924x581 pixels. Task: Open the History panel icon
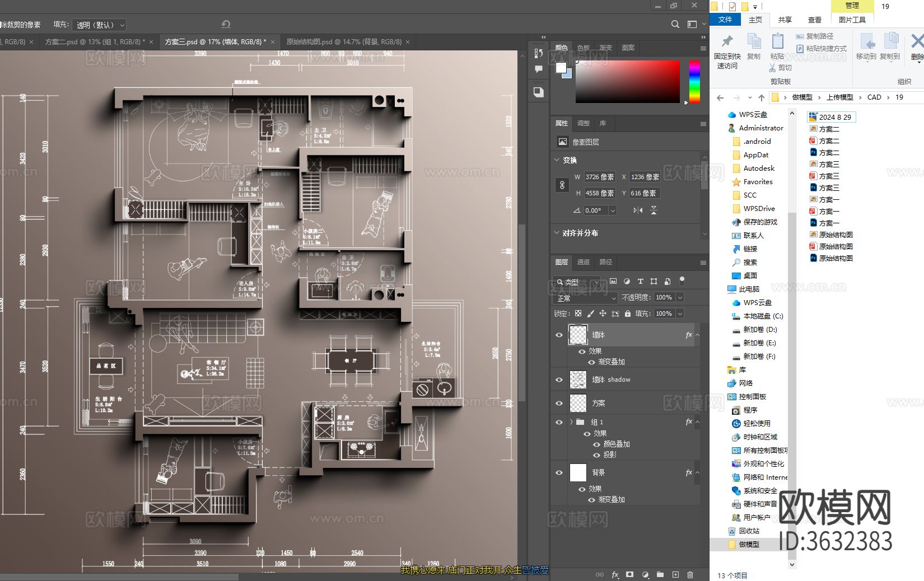click(x=538, y=53)
